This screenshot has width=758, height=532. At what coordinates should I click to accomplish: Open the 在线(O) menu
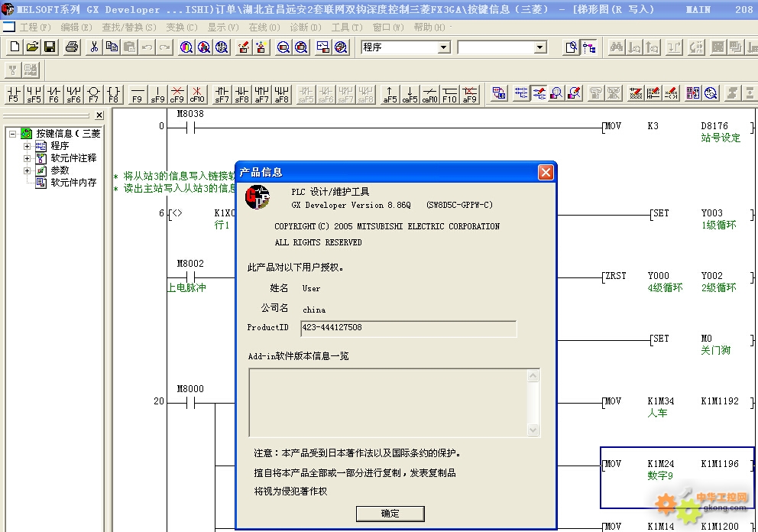[x=264, y=28]
